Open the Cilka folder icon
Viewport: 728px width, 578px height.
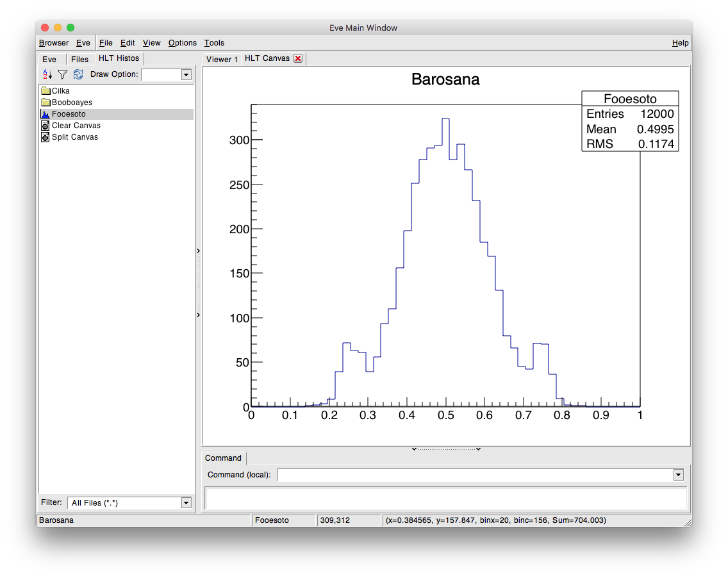(x=45, y=91)
